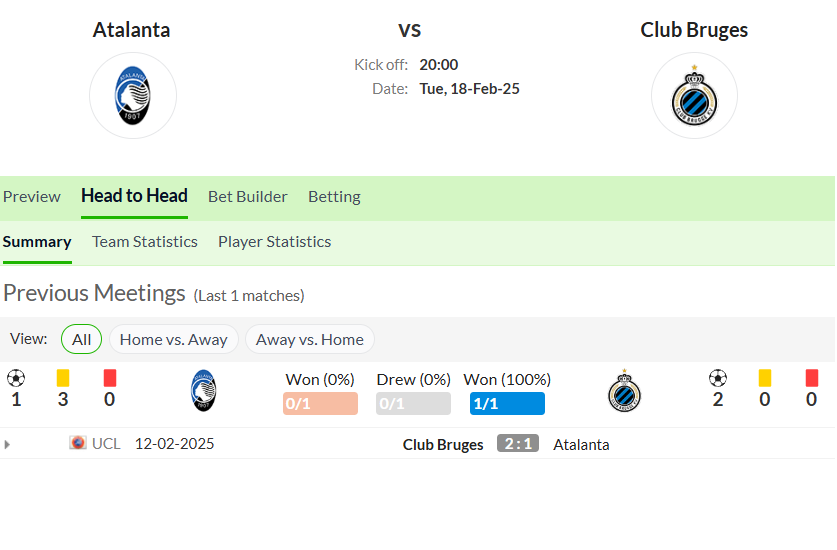Viewport: 837px width, 550px height.
Task: Switch to Team Statistics sub-tab
Action: (x=145, y=241)
